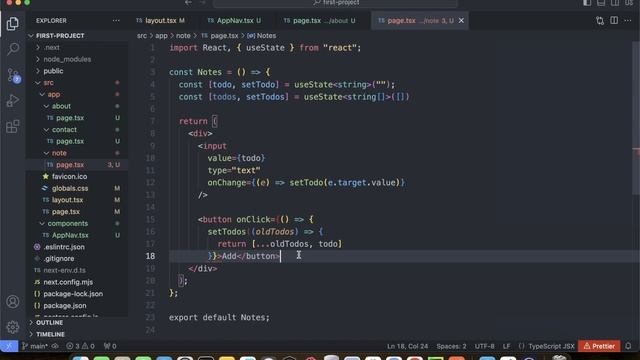Screen dimensions: 640x360
Task: Click Ln 18, Col 24 cursor position
Action: (x=407, y=346)
